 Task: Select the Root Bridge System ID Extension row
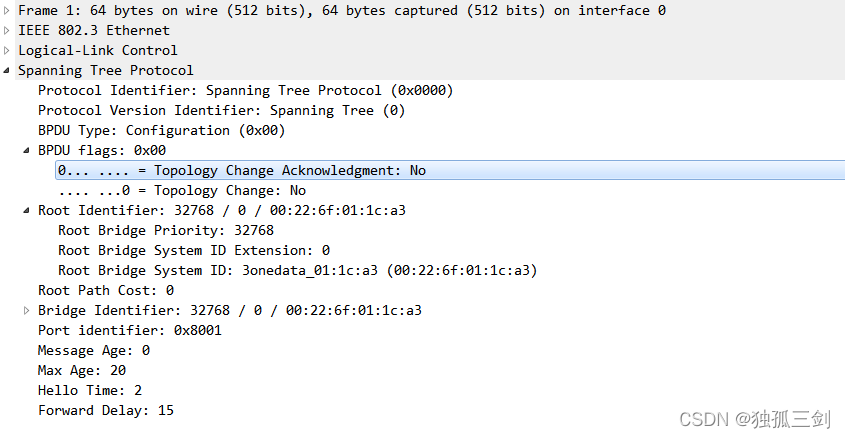tap(193, 250)
